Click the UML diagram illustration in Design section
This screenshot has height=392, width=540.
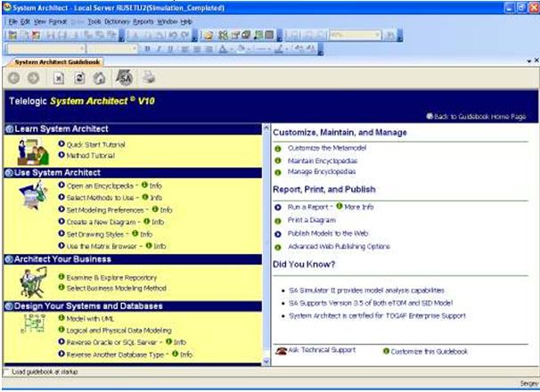[33, 323]
